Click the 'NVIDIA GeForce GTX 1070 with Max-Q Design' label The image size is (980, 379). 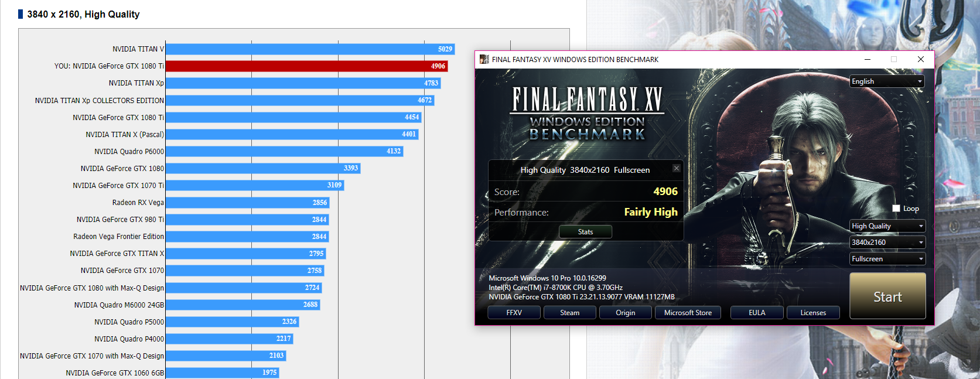(92, 356)
